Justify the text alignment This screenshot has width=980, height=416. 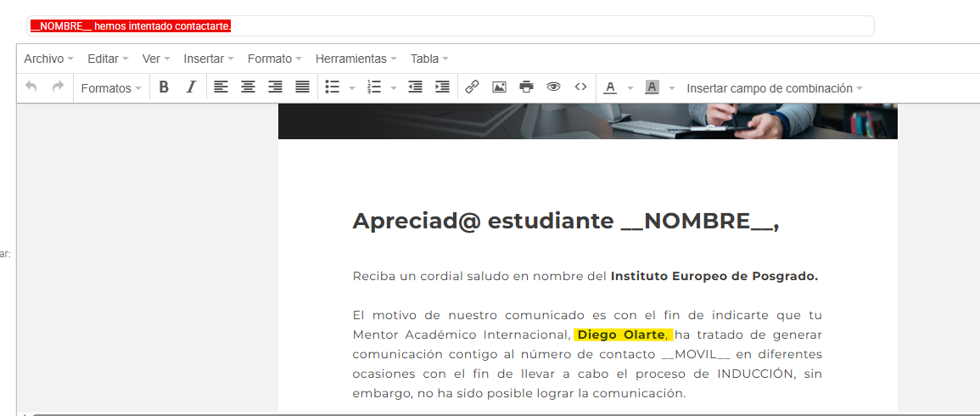pyautogui.click(x=302, y=87)
